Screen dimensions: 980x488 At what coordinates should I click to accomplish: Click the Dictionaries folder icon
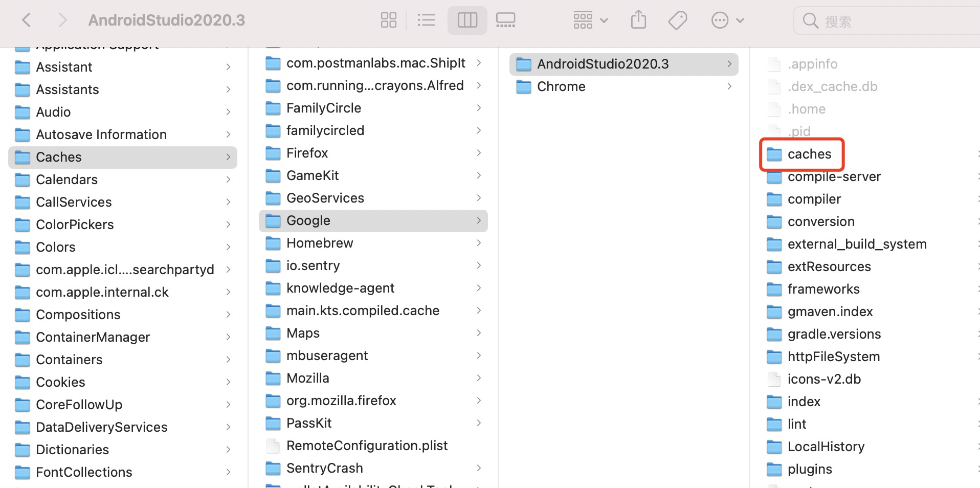pyautogui.click(x=23, y=450)
